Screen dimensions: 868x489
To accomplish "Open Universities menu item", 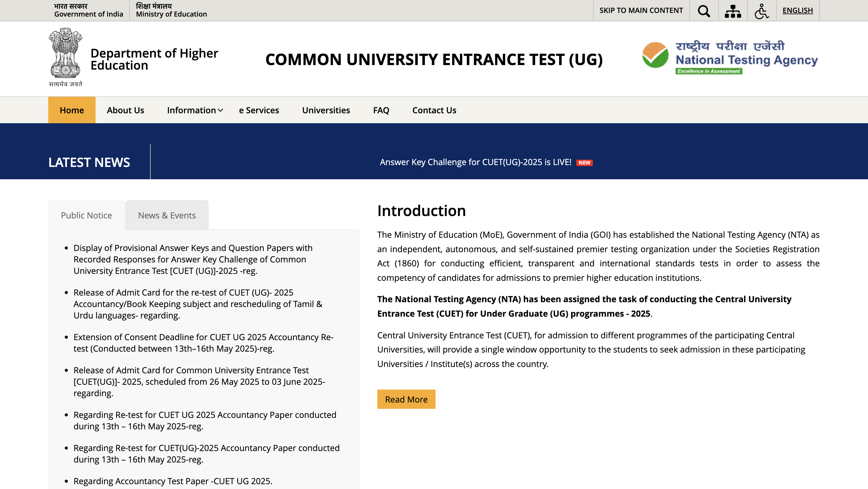I will (x=326, y=110).
